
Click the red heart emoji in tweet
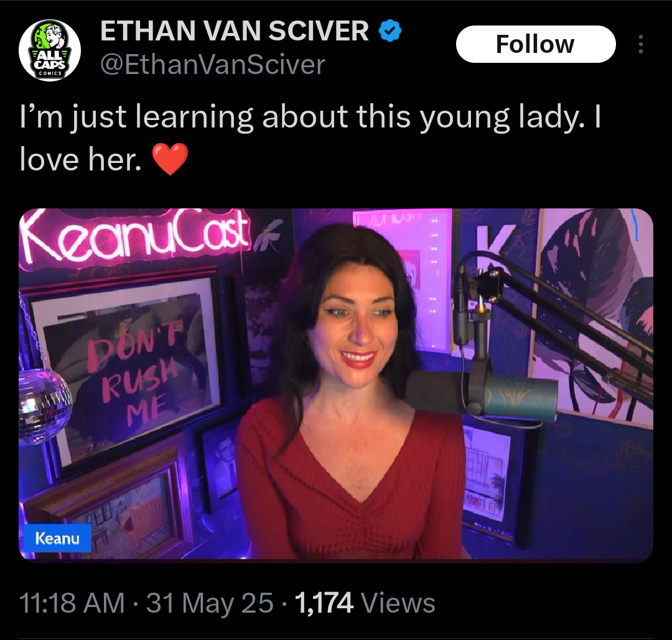170,159
